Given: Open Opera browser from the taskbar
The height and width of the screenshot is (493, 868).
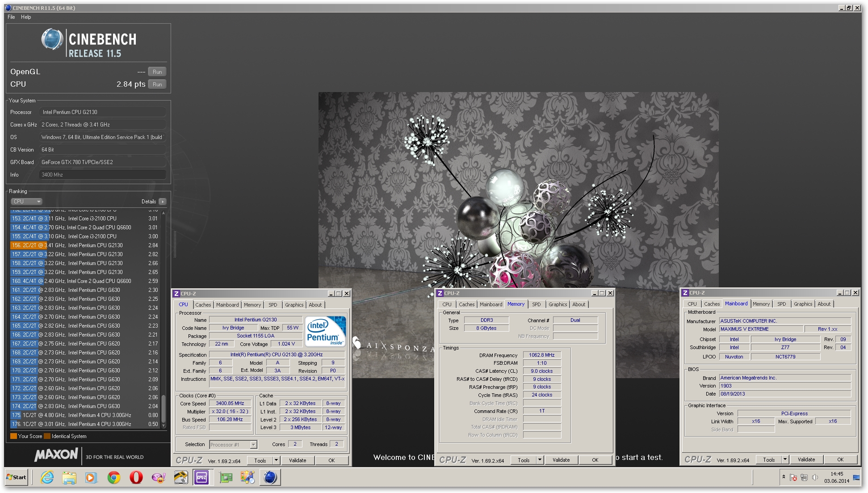Looking at the screenshot, I should pos(136,477).
